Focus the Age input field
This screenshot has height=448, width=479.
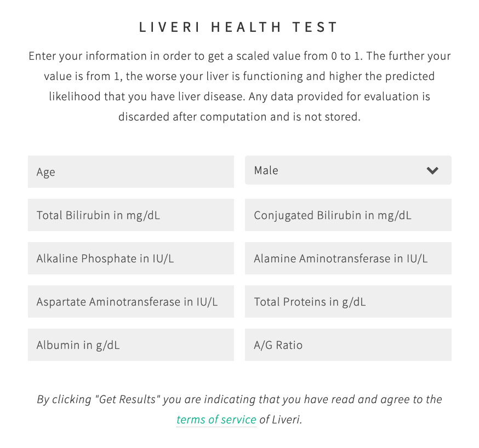[131, 171]
